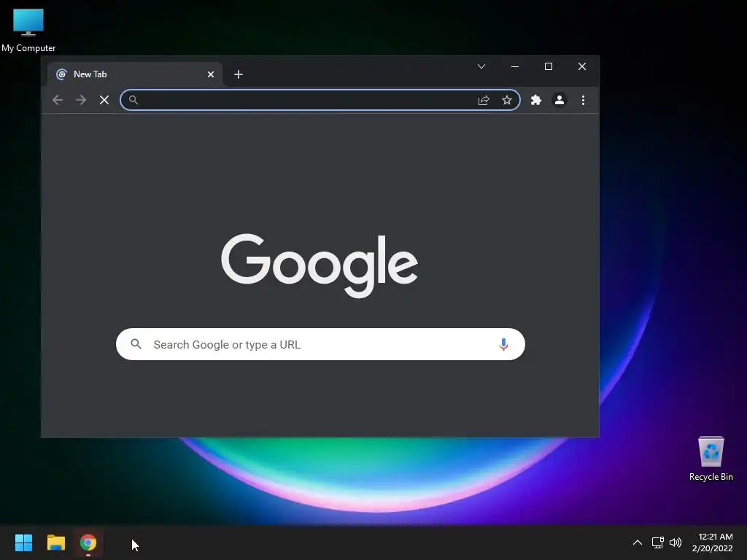747x560 pixels.
Task: Click the search icon inside address bar
Action: pyautogui.click(x=133, y=100)
